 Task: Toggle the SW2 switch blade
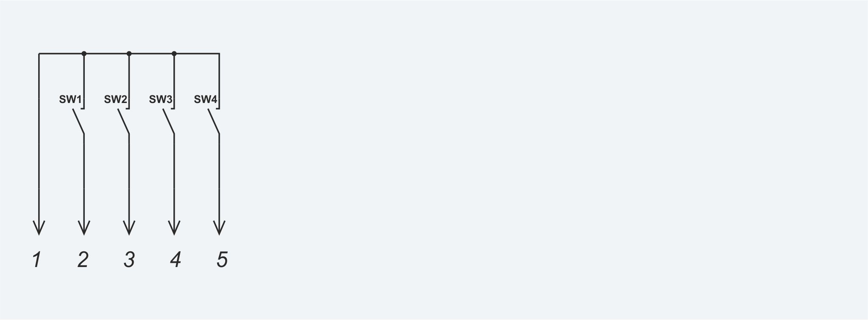(123, 122)
